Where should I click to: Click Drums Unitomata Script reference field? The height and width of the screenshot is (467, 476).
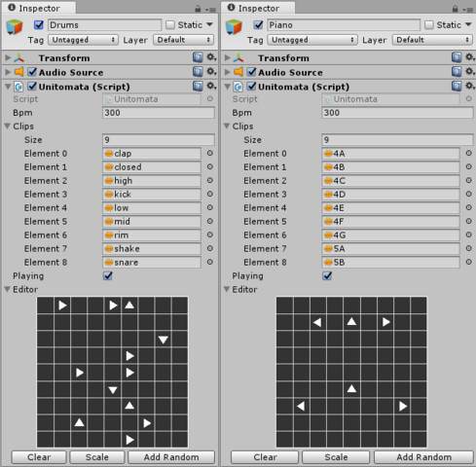click(x=152, y=99)
